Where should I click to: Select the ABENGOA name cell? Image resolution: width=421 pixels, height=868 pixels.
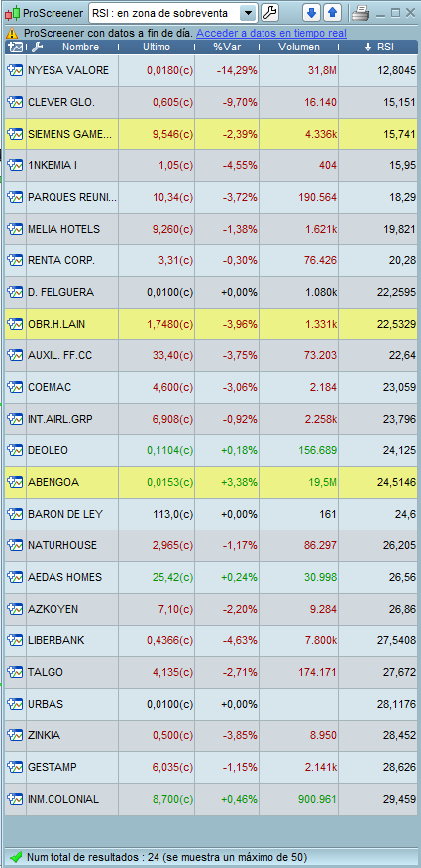[72, 482]
